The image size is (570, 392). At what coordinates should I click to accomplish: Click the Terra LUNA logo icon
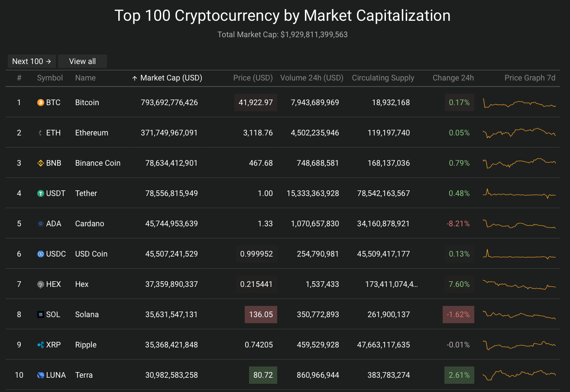pyautogui.click(x=41, y=375)
